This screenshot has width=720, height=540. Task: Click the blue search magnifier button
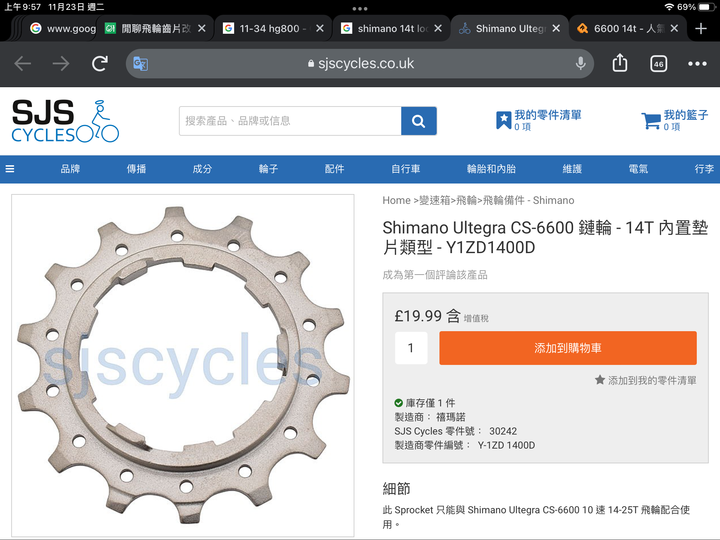tap(418, 121)
